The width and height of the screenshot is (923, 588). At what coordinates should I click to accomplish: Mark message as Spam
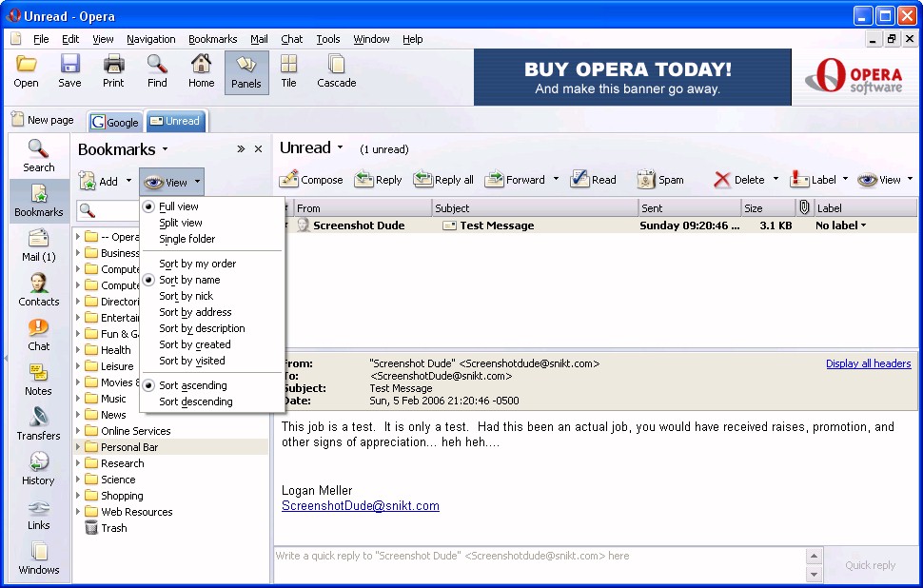(646, 179)
